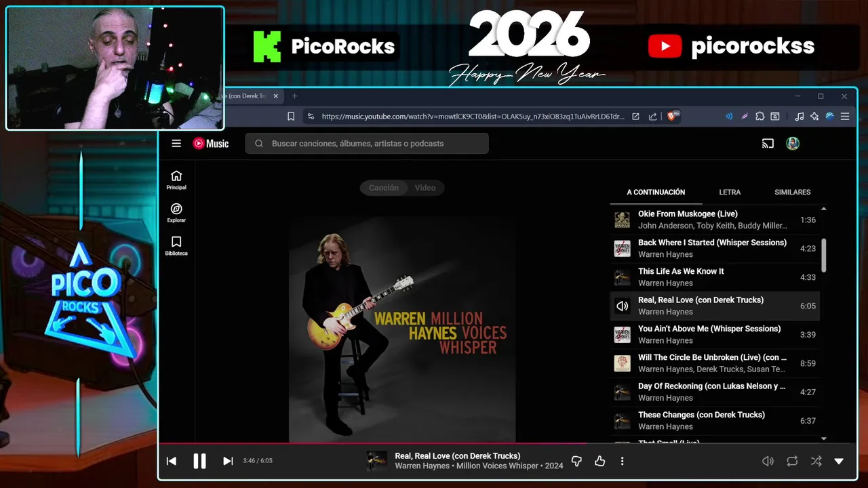
Task: Click the playing Real, Real Love queue item
Action: point(715,306)
